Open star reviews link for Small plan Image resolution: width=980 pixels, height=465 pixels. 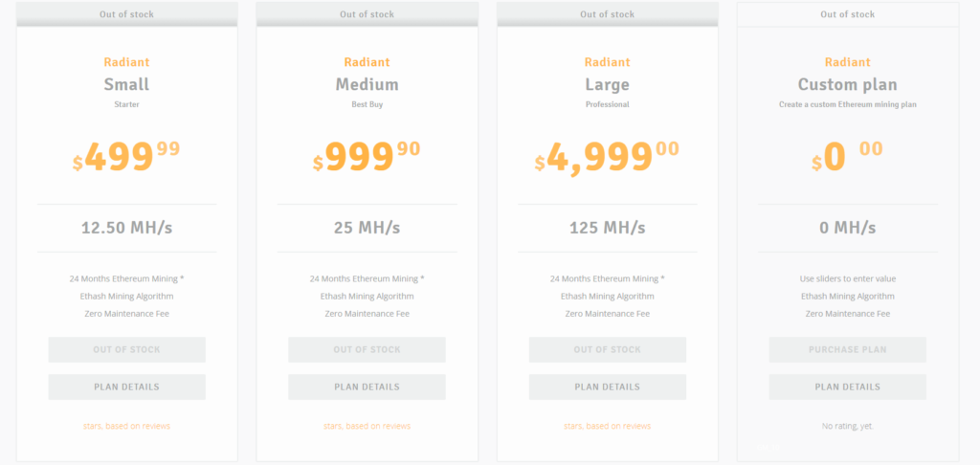coord(127,427)
